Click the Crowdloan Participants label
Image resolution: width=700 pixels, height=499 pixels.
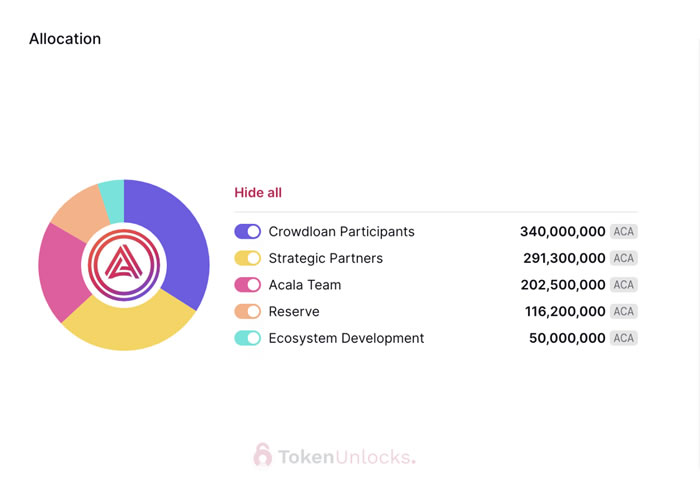coord(341,231)
